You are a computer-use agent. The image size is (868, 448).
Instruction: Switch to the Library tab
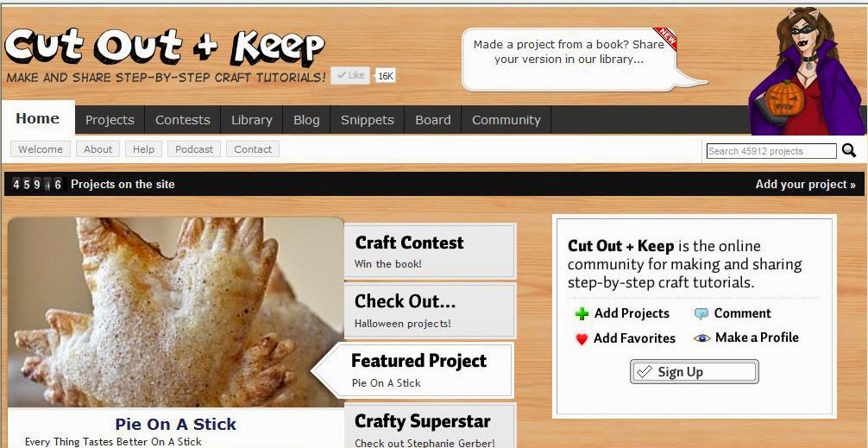click(x=252, y=120)
